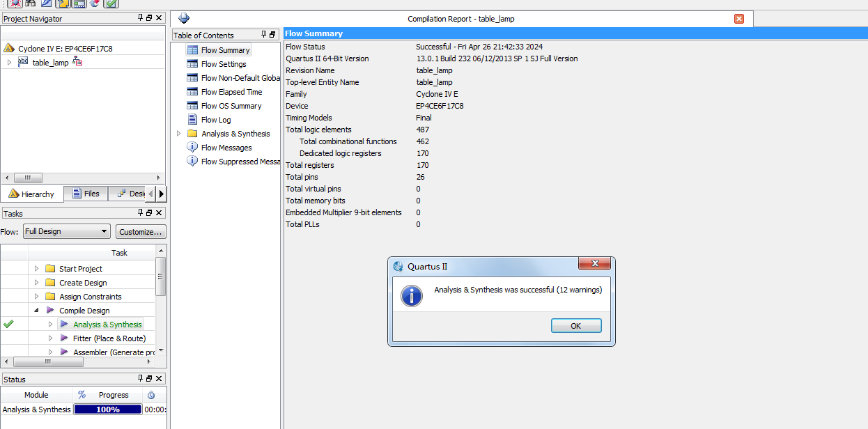Pin the Project Navigator panel

[x=140, y=18]
